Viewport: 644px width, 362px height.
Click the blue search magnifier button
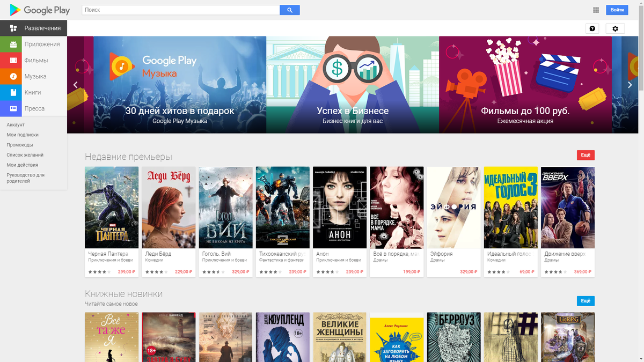coord(290,10)
